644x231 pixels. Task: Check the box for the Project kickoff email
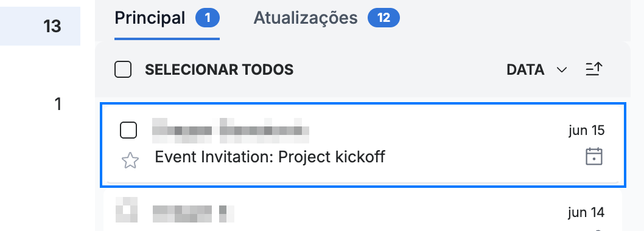pyautogui.click(x=128, y=131)
